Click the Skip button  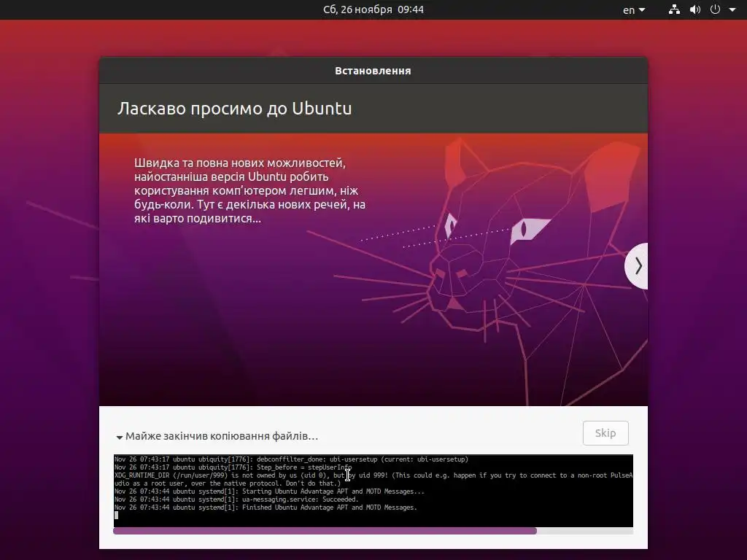(605, 433)
